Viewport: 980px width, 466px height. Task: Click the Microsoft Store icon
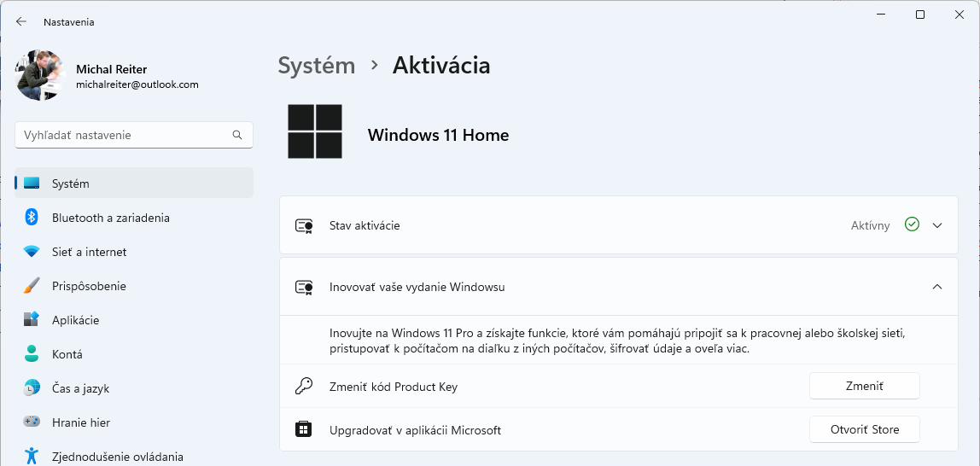click(x=303, y=429)
